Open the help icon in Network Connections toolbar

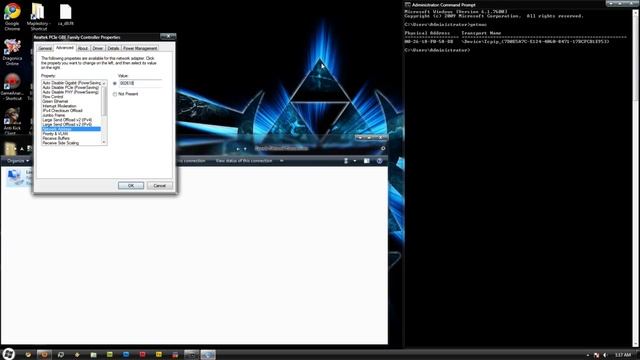(379, 161)
